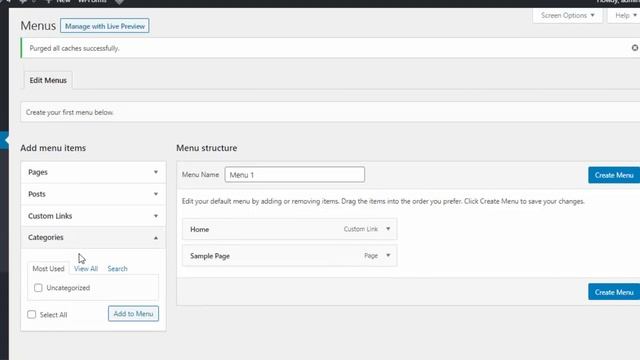
Task: Click the 'Edit your default menu' instruction text
Action: pyautogui.click(x=383, y=201)
